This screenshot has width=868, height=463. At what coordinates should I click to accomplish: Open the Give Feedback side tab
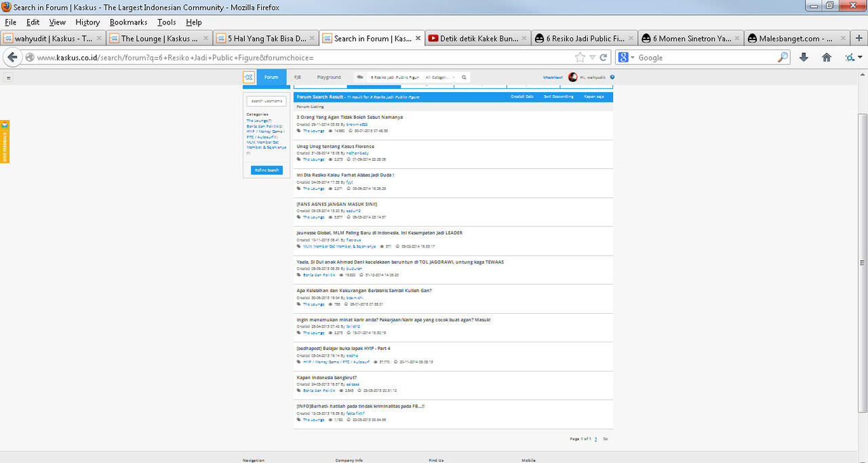point(5,140)
